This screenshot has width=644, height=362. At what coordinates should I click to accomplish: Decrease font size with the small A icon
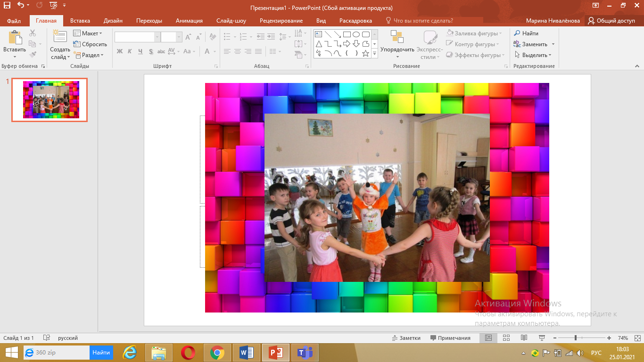[x=199, y=37]
